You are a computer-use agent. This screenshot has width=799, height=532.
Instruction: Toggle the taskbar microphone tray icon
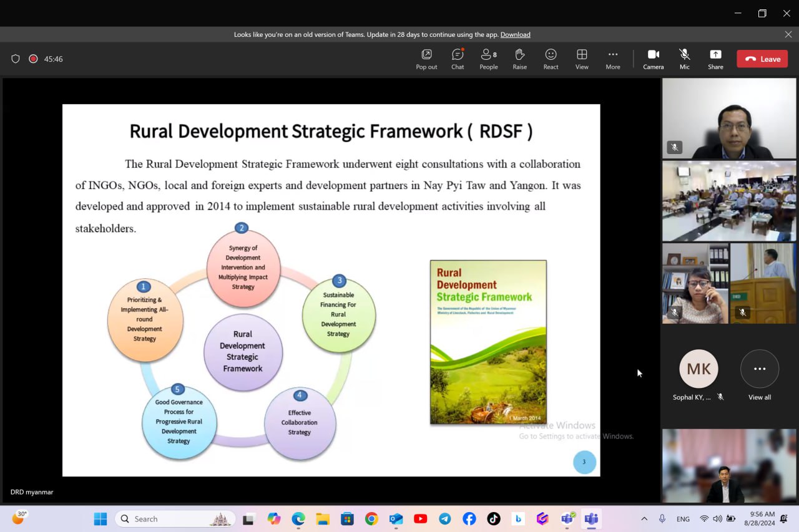click(662, 519)
